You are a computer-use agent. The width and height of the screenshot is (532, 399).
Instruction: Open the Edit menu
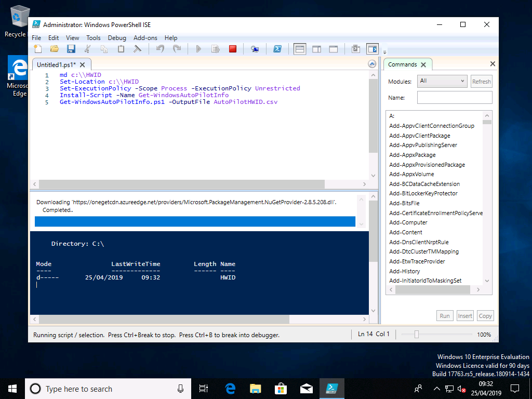pyautogui.click(x=54, y=37)
